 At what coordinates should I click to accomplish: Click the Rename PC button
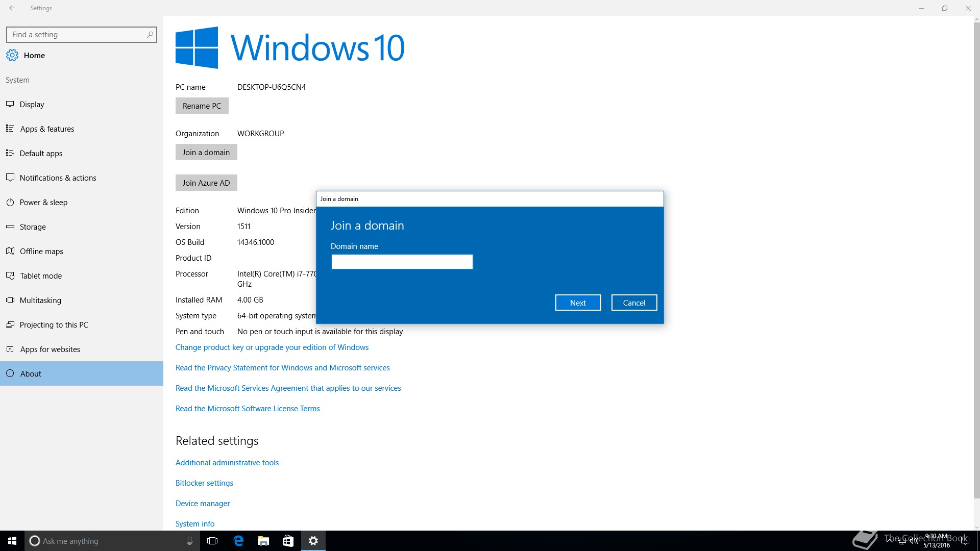coord(202,106)
